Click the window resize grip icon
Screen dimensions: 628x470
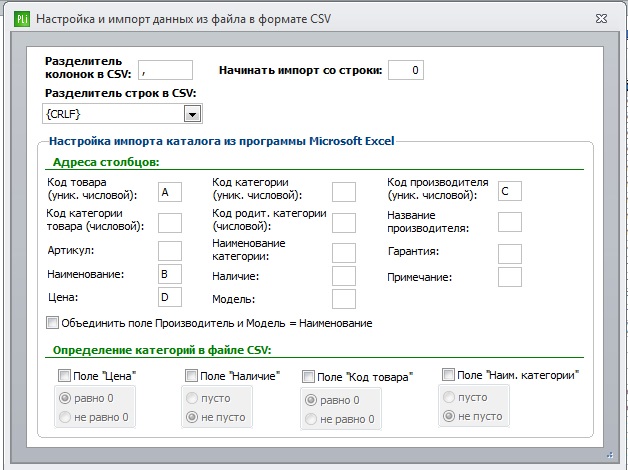click(x=610, y=455)
